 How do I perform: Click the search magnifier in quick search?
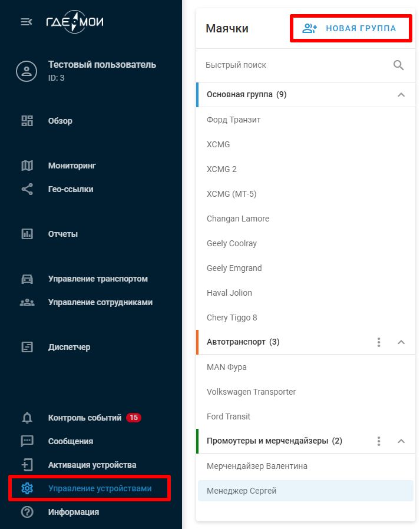(x=399, y=65)
